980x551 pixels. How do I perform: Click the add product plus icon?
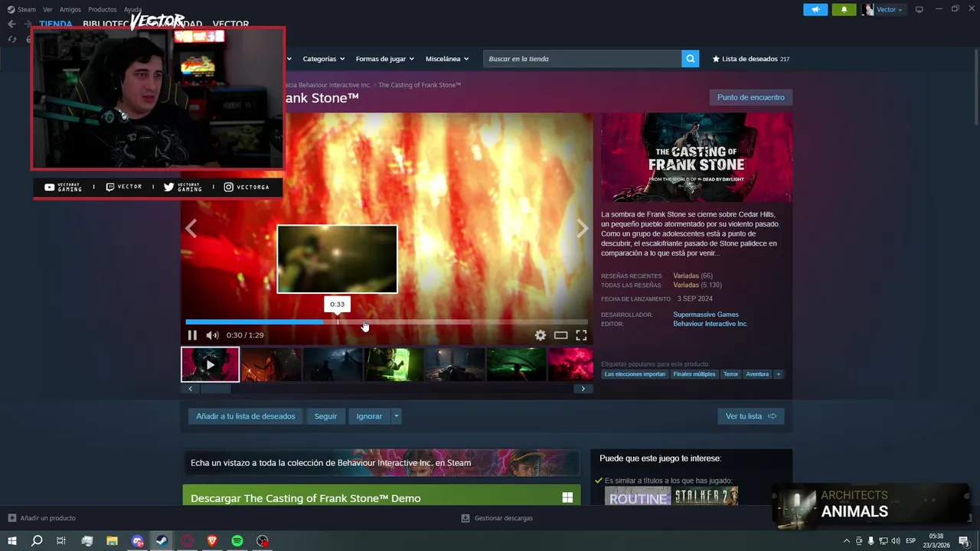[11, 518]
